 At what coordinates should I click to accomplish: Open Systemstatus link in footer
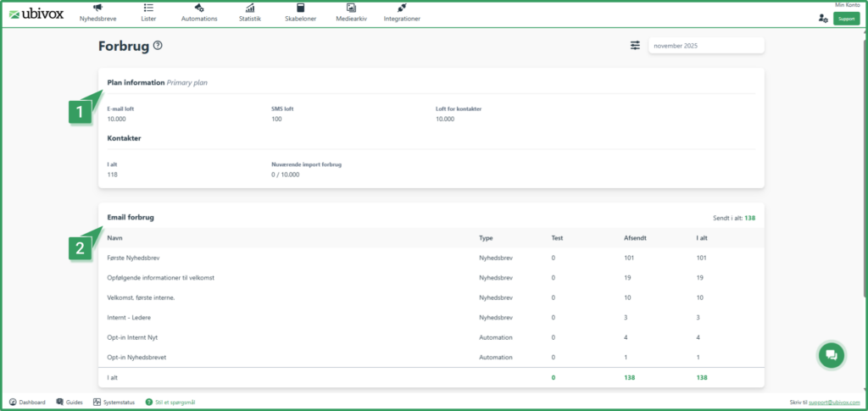pyautogui.click(x=119, y=403)
